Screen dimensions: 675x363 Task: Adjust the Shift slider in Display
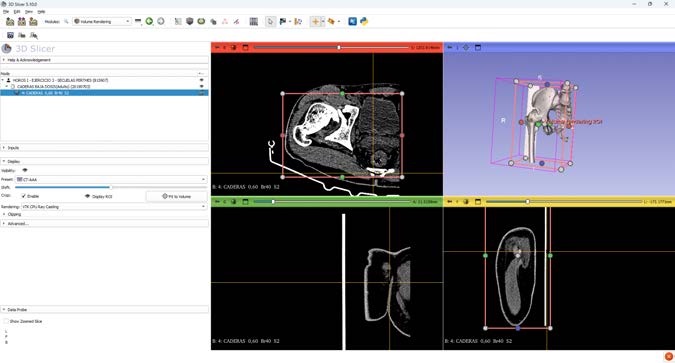click(111, 187)
